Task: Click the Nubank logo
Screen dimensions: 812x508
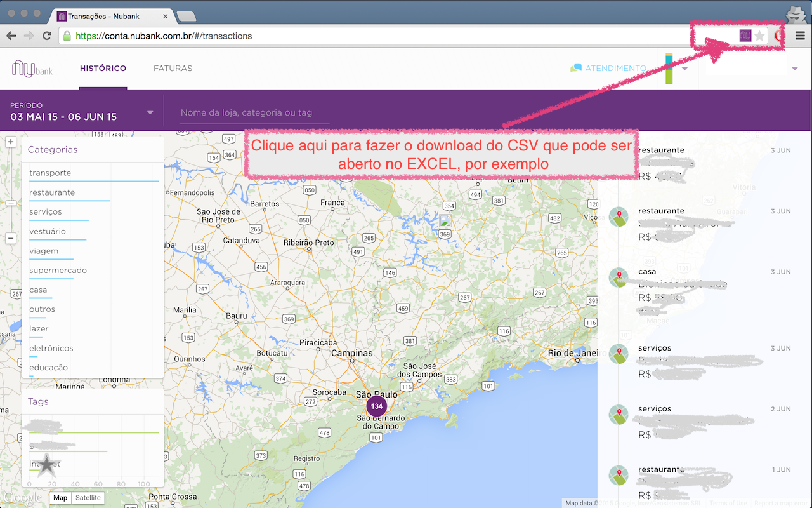Action: (32, 68)
